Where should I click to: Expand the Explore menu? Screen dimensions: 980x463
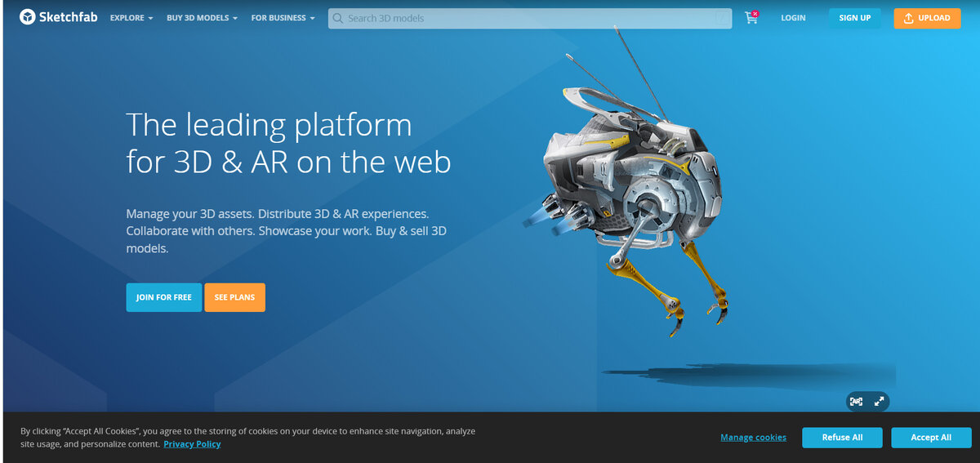click(x=131, y=18)
